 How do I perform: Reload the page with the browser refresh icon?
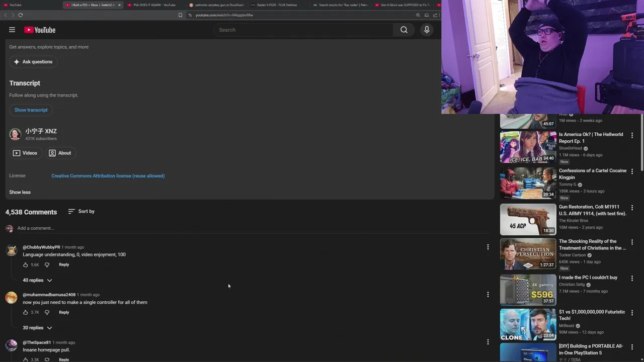click(21, 15)
